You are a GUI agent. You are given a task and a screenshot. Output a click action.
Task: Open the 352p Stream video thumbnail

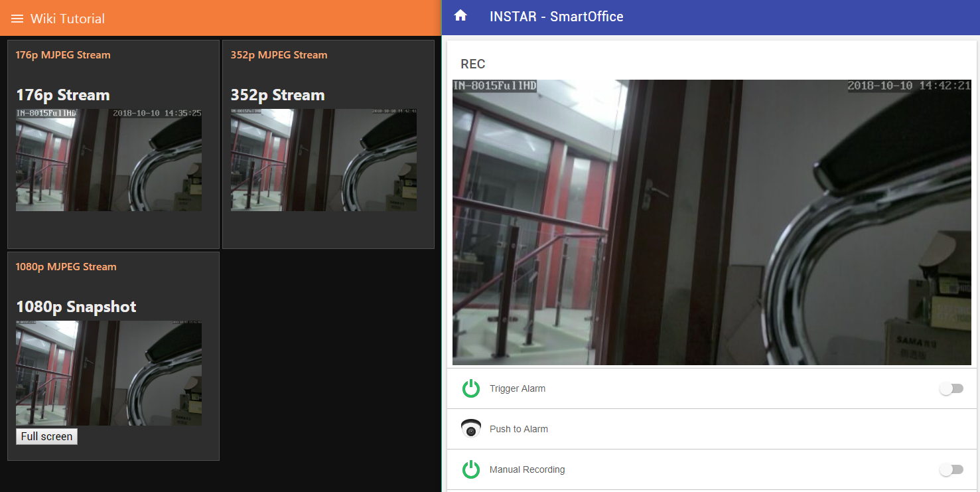point(324,160)
